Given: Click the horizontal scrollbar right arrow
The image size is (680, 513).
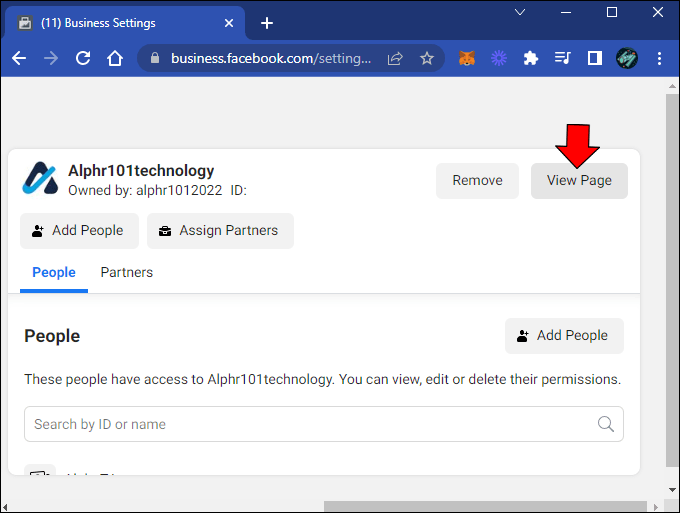Looking at the screenshot, I should [x=656, y=507].
